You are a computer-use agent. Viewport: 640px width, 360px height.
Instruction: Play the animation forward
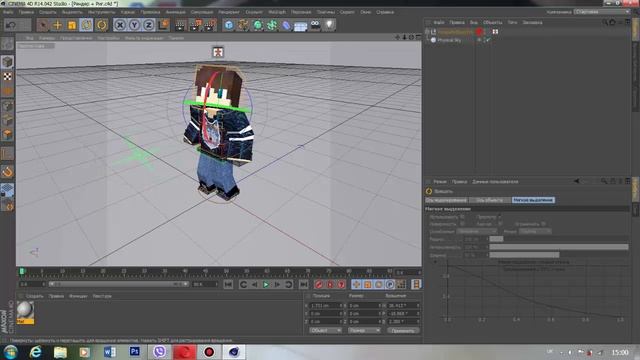coord(266,284)
